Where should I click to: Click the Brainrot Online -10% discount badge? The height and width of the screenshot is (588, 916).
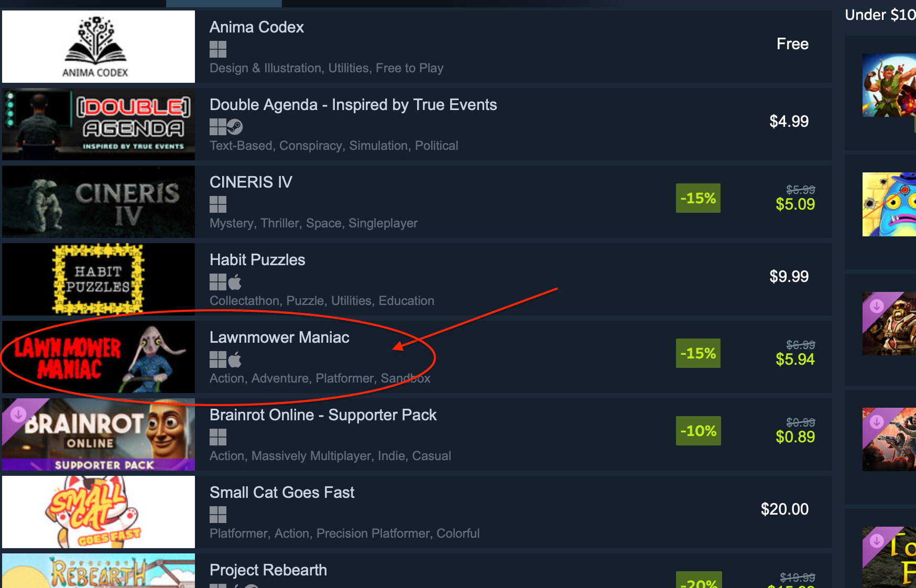[698, 431]
